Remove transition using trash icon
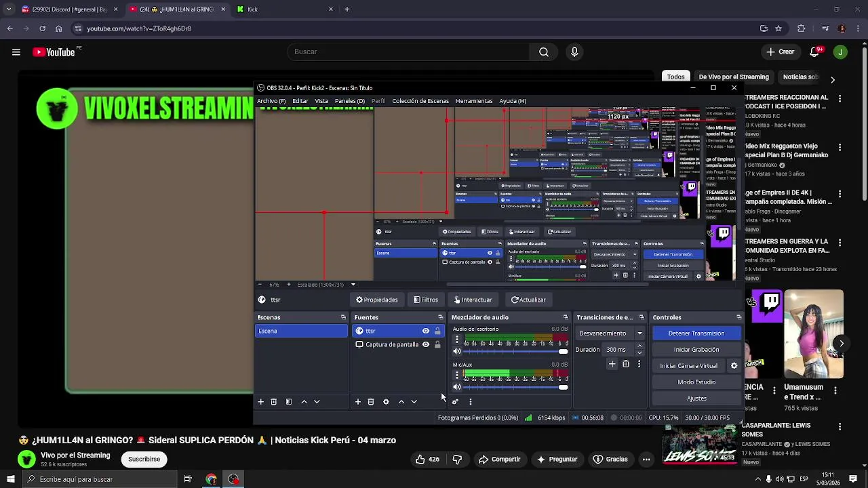868x488 pixels. (x=626, y=364)
